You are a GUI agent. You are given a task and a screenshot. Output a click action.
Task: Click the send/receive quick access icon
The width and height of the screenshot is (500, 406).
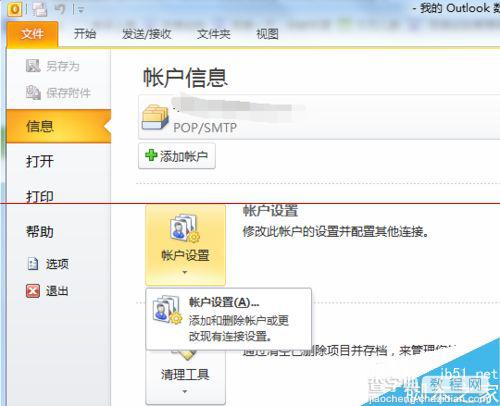[40, 9]
